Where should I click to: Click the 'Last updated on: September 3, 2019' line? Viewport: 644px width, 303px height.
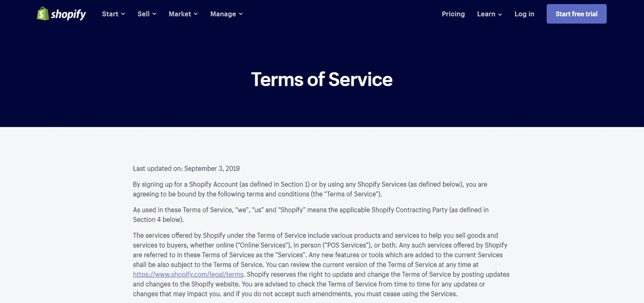pos(186,168)
